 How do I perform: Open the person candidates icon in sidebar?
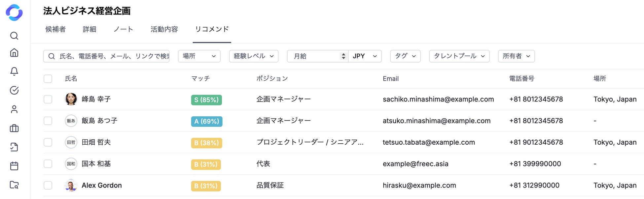coord(14,109)
